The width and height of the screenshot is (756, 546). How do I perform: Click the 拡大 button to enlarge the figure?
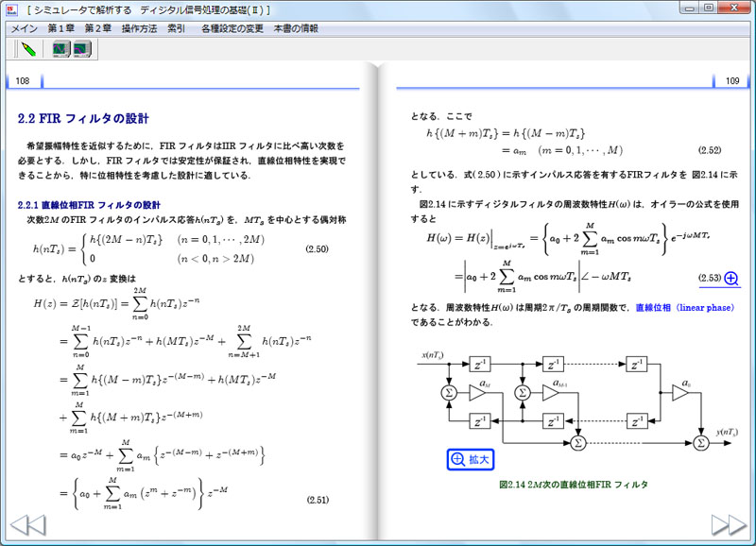(471, 459)
